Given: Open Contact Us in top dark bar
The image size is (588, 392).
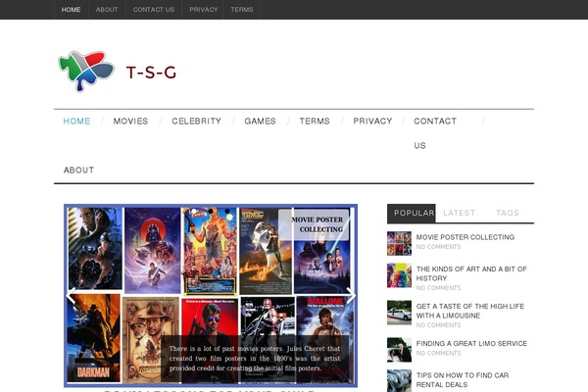Looking at the screenshot, I should tap(154, 10).
